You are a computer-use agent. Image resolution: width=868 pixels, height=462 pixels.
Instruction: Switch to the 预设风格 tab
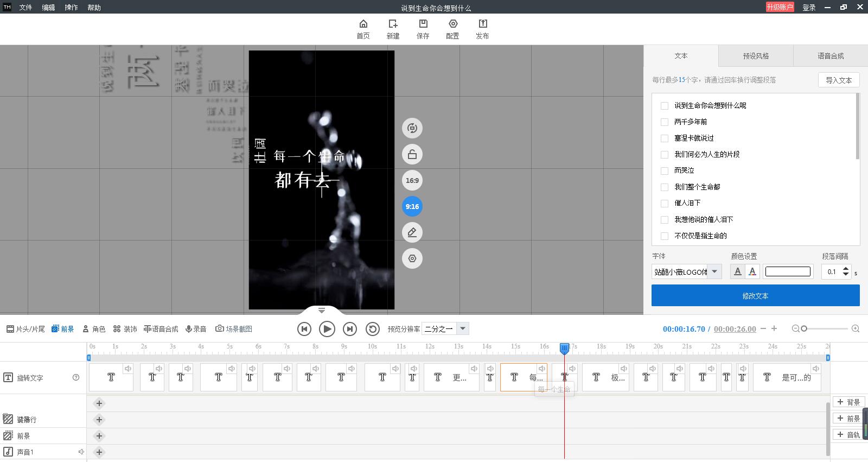(x=756, y=56)
